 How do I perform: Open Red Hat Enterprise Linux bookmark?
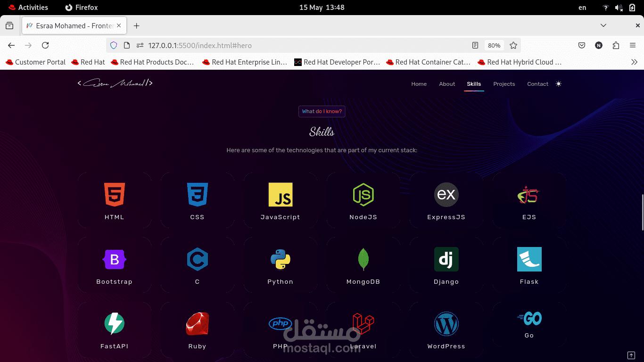click(244, 62)
